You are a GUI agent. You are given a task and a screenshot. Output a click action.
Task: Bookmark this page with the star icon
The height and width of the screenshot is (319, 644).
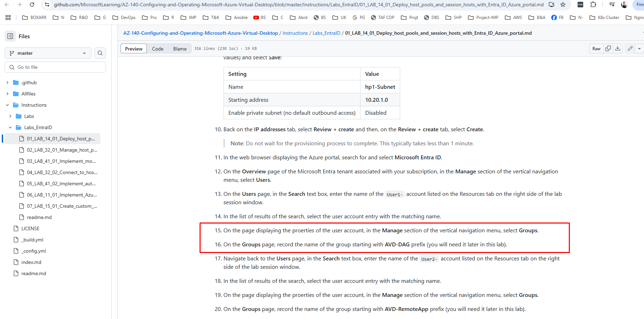[x=563, y=5]
